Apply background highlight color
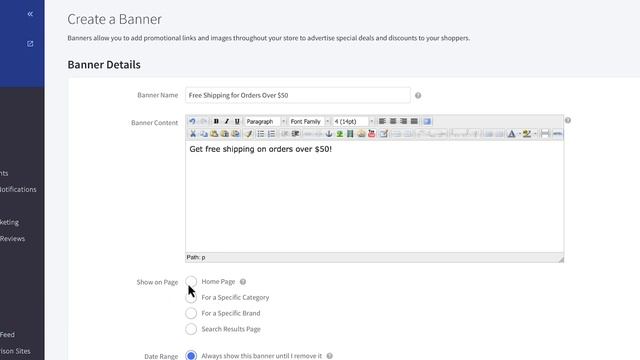The width and height of the screenshot is (640, 360). click(527, 133)
